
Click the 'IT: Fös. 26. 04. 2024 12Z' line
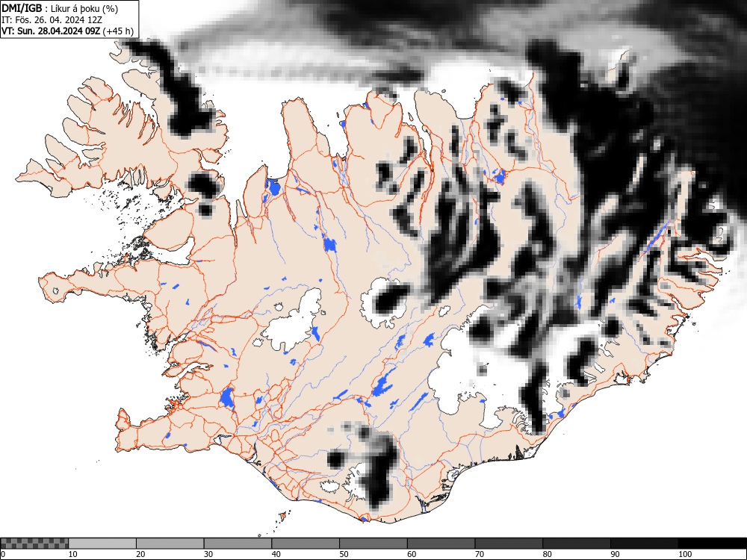point(52,20)
